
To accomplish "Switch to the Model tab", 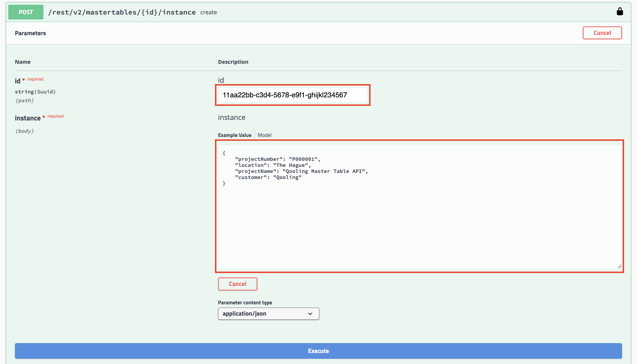I will 264,135.
